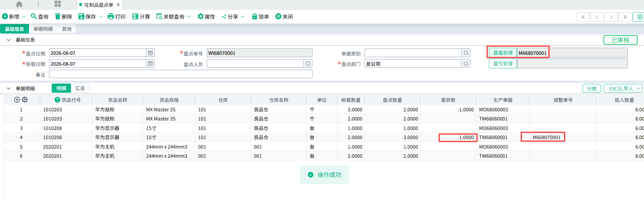Click the 账载日期 date field
The image size is (644, 200).
click(x=98, y=64)
